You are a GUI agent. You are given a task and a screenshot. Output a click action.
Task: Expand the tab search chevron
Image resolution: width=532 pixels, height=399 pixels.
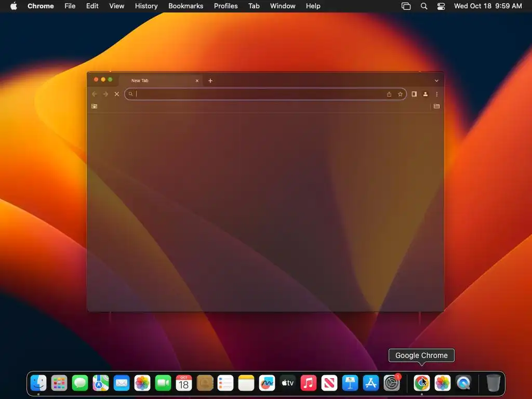[436, 81]
